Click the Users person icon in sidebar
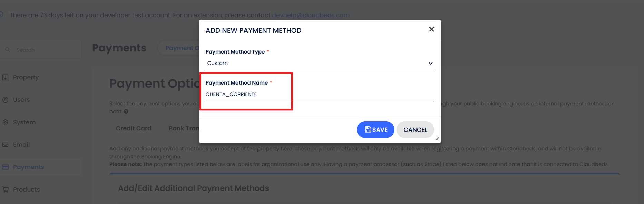Image resolution: width=644 pixels, height=204 pixels. (6, 100)
